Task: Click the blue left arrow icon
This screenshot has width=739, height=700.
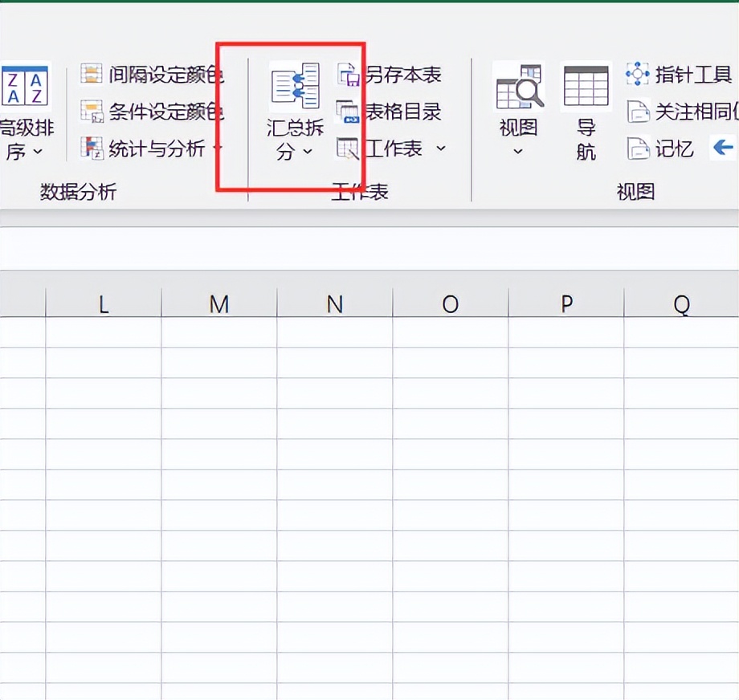Action: (723, 149)
